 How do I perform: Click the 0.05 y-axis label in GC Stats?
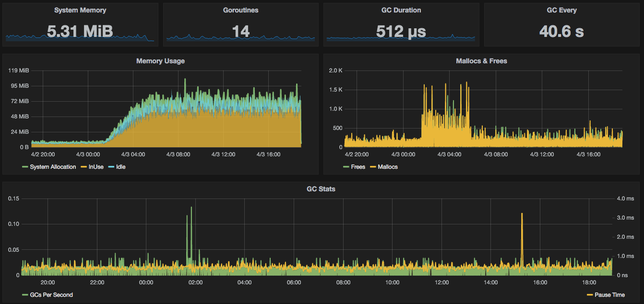[x=13, y=250]
